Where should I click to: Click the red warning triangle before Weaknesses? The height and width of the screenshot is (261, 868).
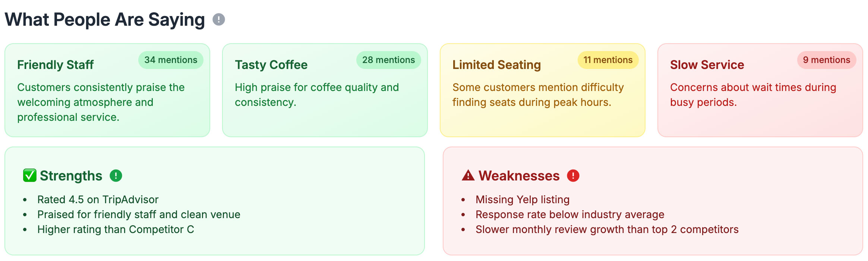468,175
